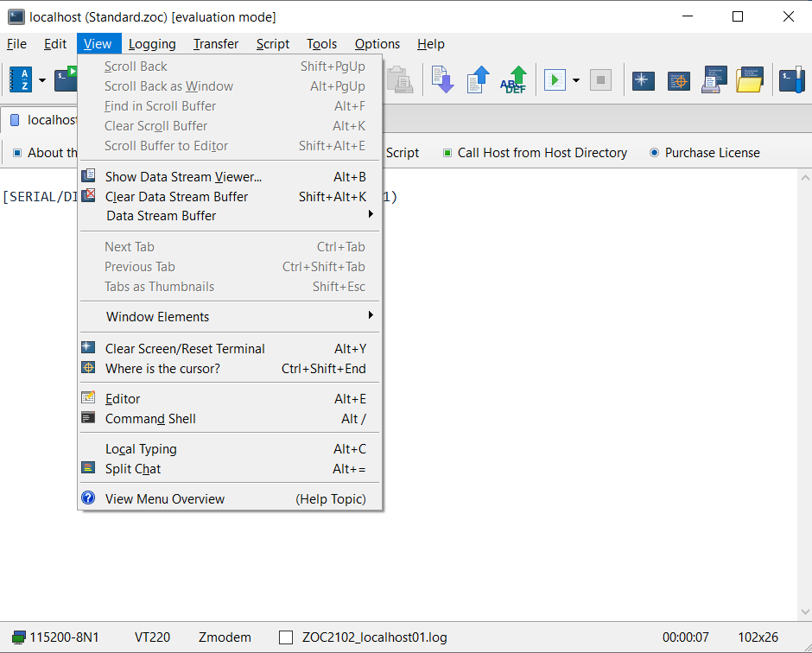This screenshot has height=653, width=812.
Task: Expand the Run Script dropdown arrow
Action: click(x=576, y=80)
